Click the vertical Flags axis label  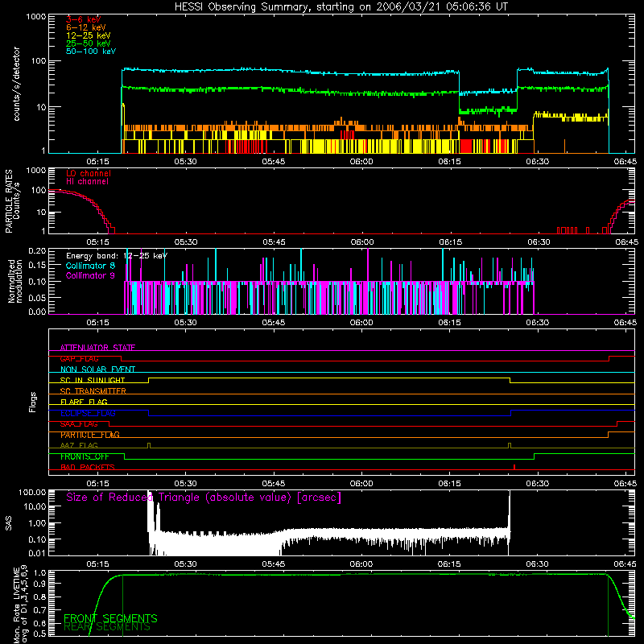[33, 402]
